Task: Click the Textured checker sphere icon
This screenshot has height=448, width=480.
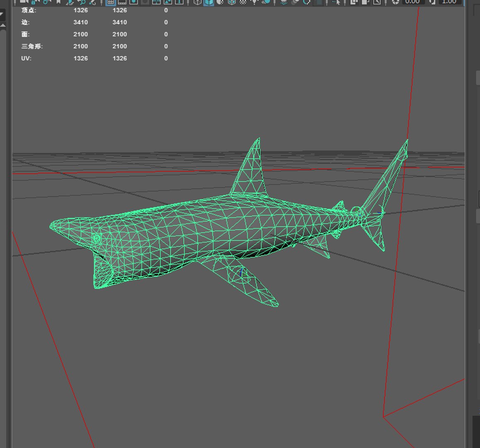Action: (243, 2)
